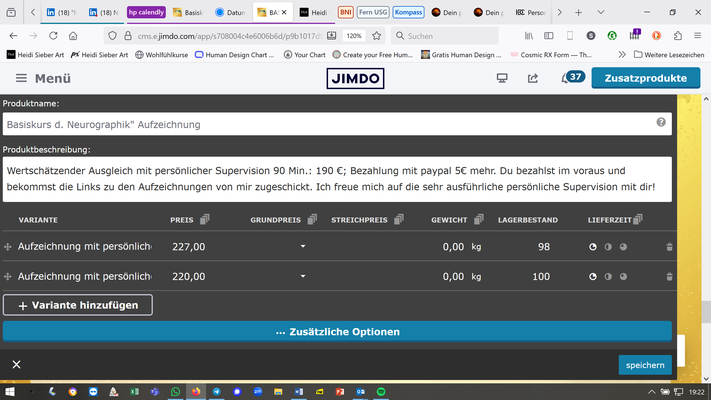Click Variante hinzufügen
The height and width of the screenshot is (400, 711).
click(x=78, y=305)
